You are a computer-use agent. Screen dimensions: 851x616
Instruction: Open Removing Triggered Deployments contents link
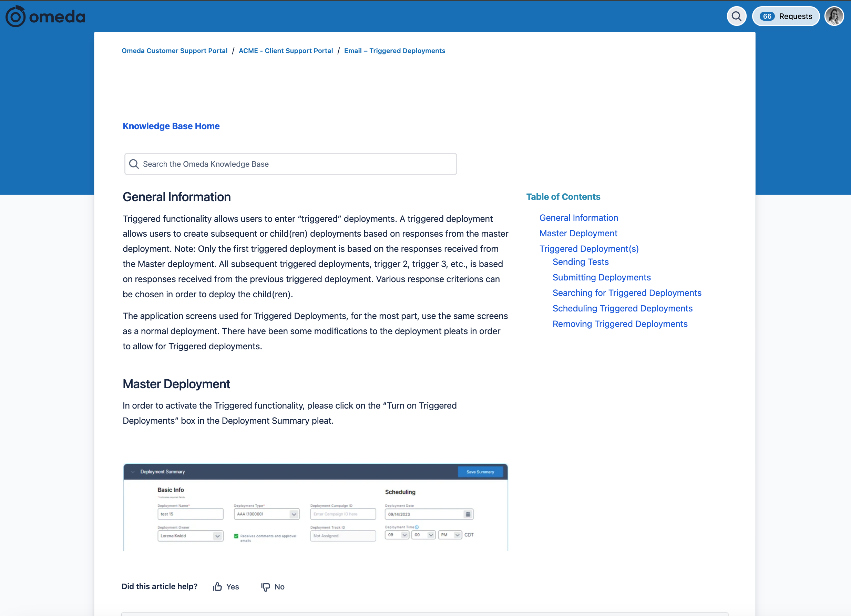pyautogui.click(x=620, y=324)
